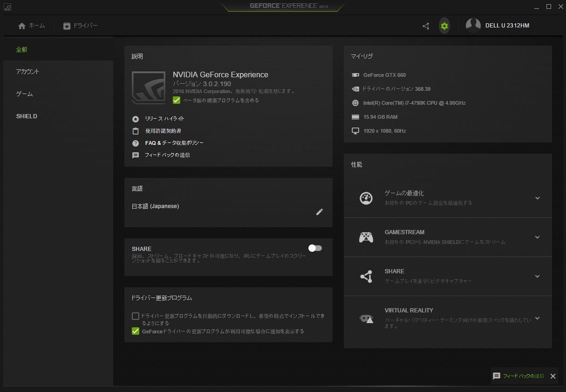Viewport: 566px width, 392px height.
Task: Click the Virtual Reality headset warning icon
Action: [366, 319]
